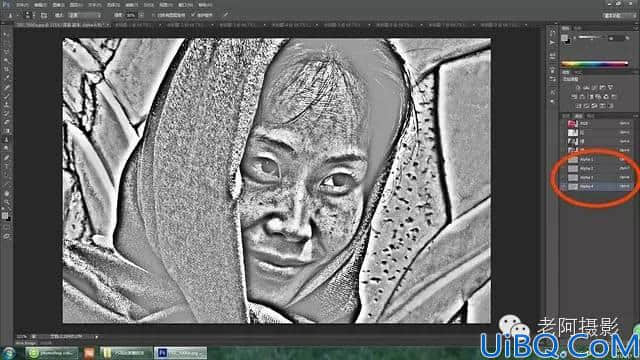Open the Photoshop taskbar button

[x=180, y=352]
